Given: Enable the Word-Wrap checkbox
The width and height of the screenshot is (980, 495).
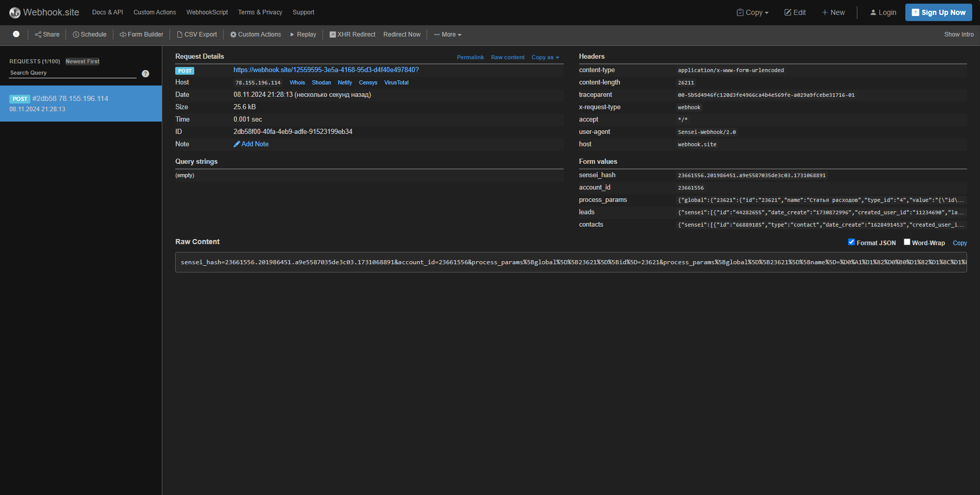Looking at the screenshot, I should point(907,242).
